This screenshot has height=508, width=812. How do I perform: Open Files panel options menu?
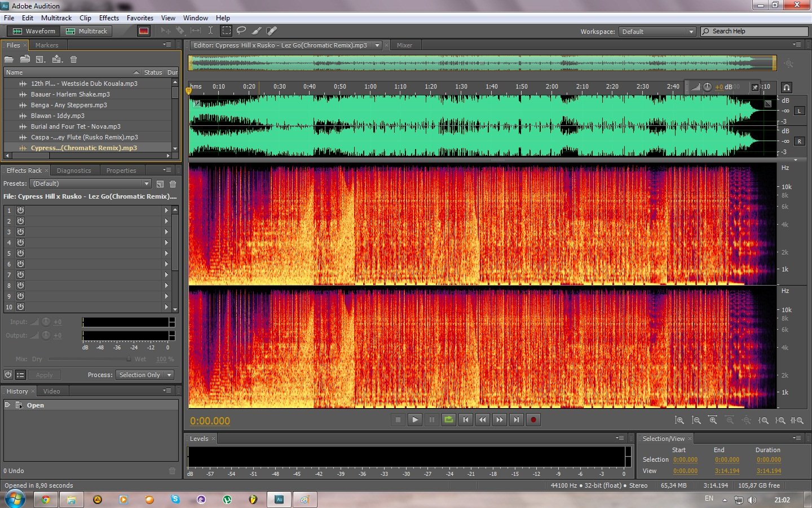pyautogui.click(x=167, y=45)
